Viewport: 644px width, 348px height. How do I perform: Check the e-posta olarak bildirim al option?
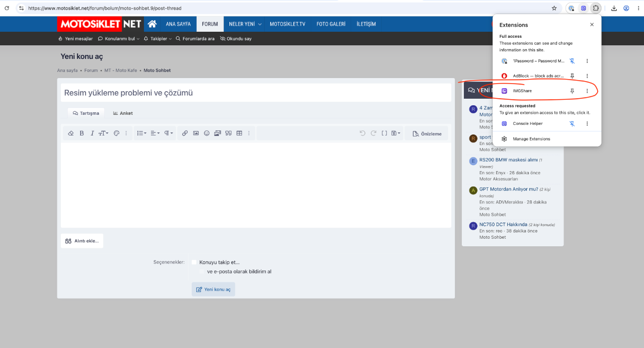[202, 271]
